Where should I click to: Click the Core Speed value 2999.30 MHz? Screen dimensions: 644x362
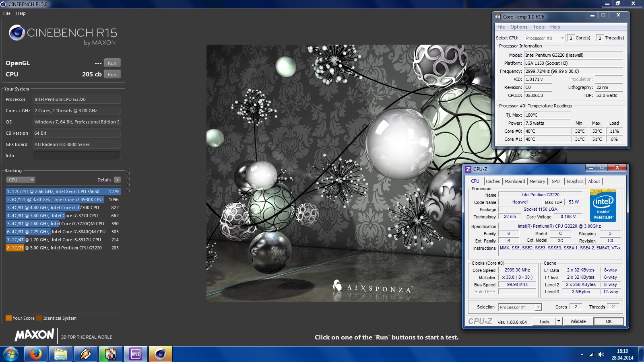(x=517, y=270)
